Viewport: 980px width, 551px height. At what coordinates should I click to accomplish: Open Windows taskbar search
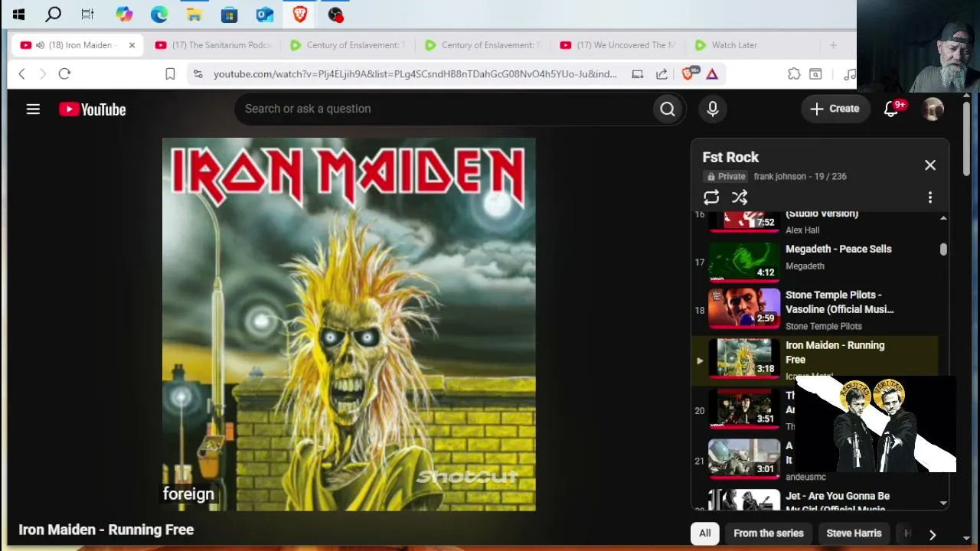click(54, 14)
